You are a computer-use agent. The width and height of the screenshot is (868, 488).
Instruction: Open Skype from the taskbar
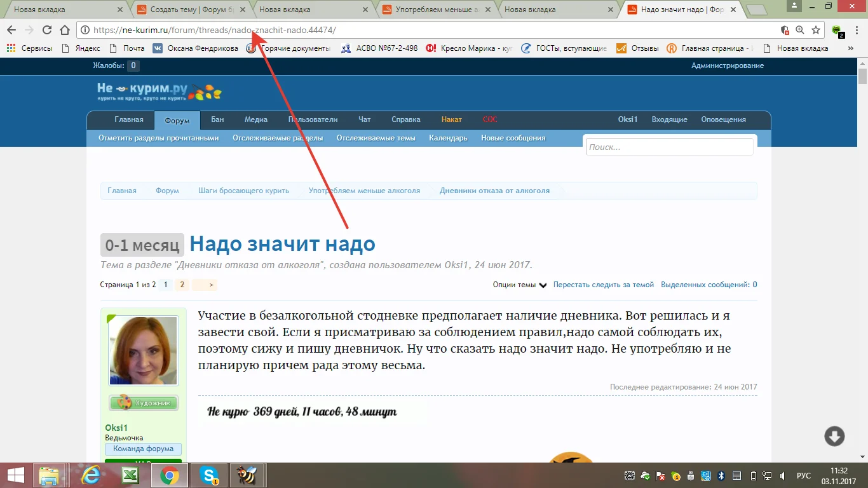point(208,475)
